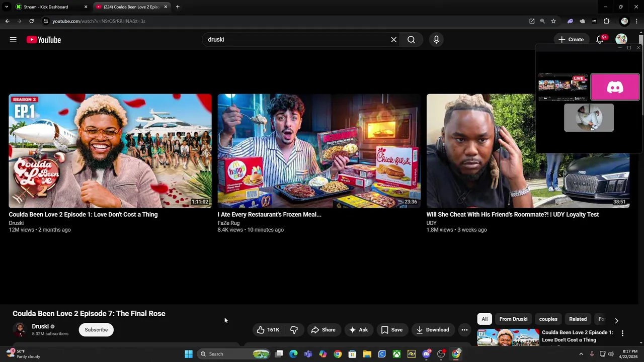Image resolution: width=644 pixels, height=362 pixels.
Task: Bookmark this page with star icon
Action: pyautogui.click(x=553, y=21)
